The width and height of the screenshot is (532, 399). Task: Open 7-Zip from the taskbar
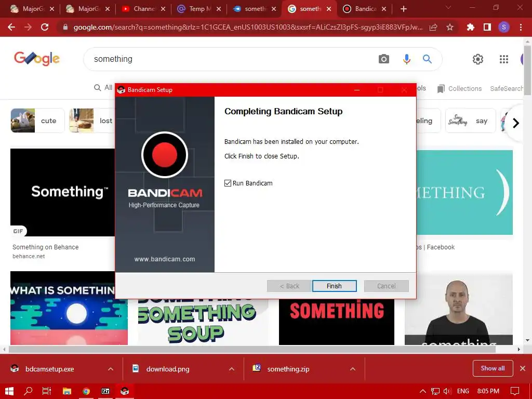pyautogui.click(x=105, y=391)
